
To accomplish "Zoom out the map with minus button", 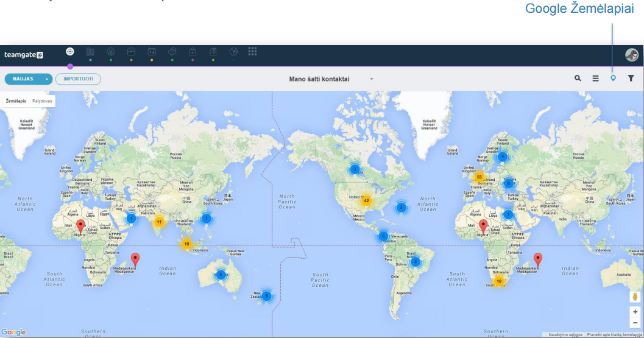I will 635,323.
